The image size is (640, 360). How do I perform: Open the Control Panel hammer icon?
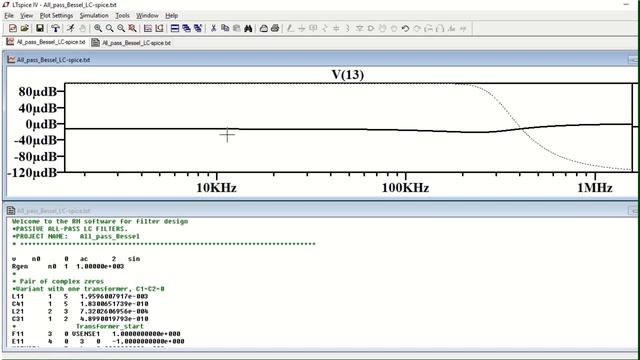pyautogui.click(x=55, y=28)
